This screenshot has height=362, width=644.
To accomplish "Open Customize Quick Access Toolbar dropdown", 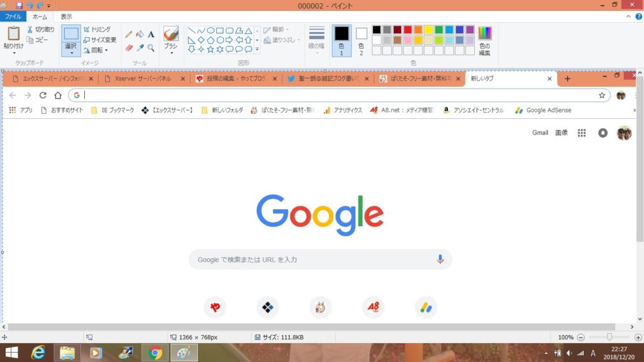I will pos(49,6).
